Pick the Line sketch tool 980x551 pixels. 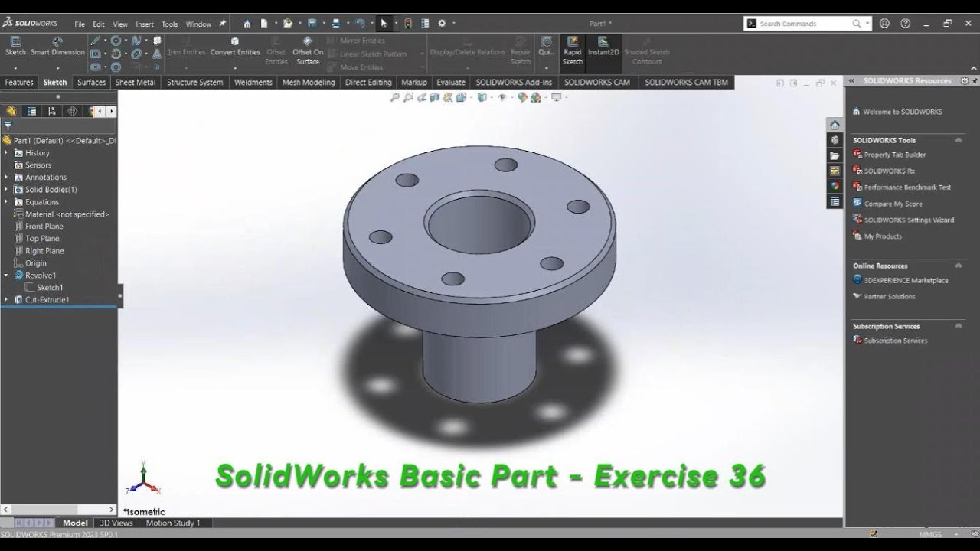tap(96, 41)
